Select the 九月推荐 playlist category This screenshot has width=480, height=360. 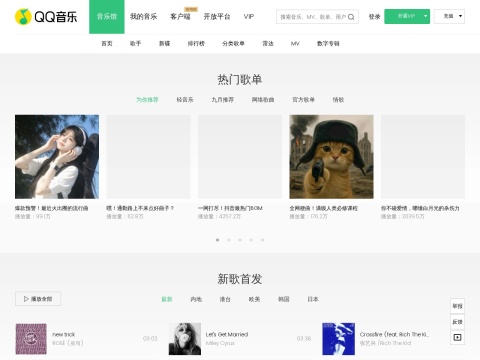(x=222, y=100)
